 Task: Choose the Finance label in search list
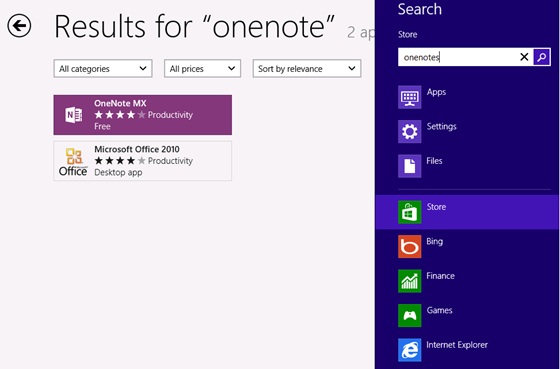click(440, 276)
